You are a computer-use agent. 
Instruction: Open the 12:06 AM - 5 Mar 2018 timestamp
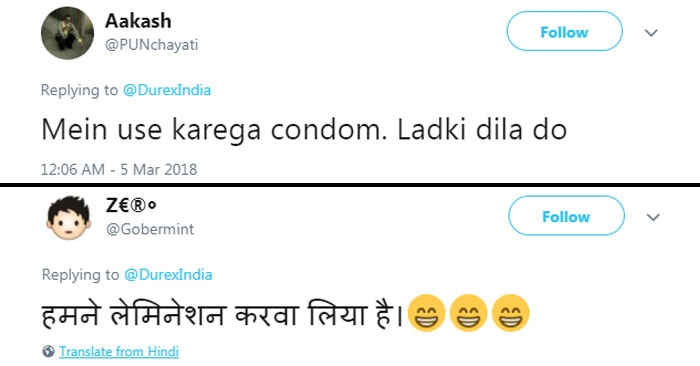tap(119, 170)
